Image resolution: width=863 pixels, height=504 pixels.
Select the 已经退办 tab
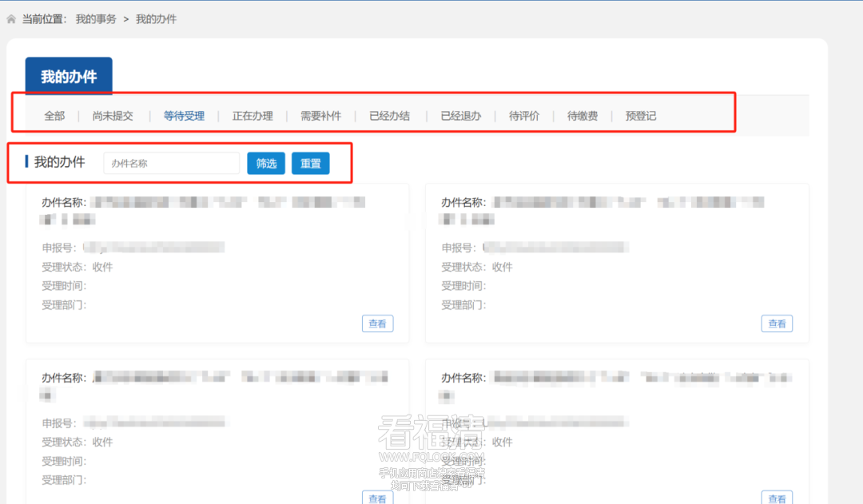pos(461,116)
